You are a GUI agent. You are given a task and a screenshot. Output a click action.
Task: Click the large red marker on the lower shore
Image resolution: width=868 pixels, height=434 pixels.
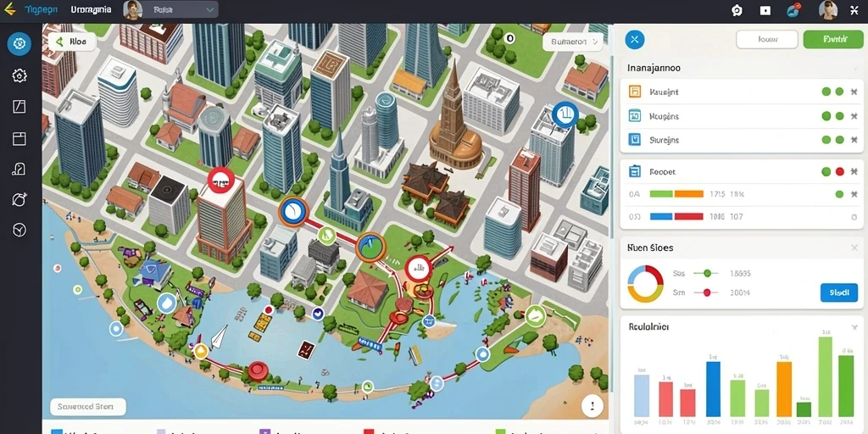pyautogui.click(x=258, y=370)
